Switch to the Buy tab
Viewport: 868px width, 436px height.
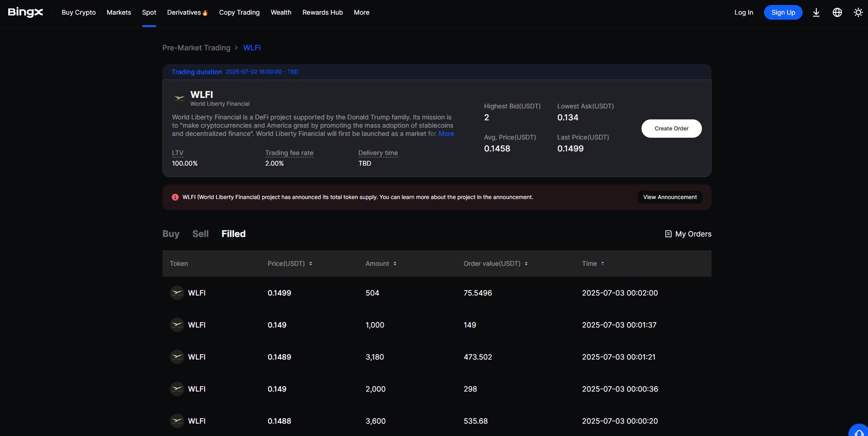(x=171, y=234)
